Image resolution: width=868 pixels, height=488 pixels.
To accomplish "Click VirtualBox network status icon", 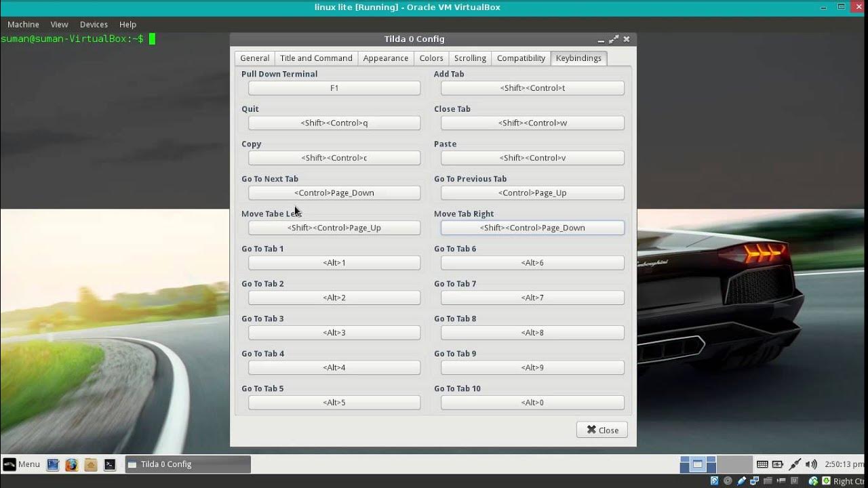I will [x=754, y=481].
